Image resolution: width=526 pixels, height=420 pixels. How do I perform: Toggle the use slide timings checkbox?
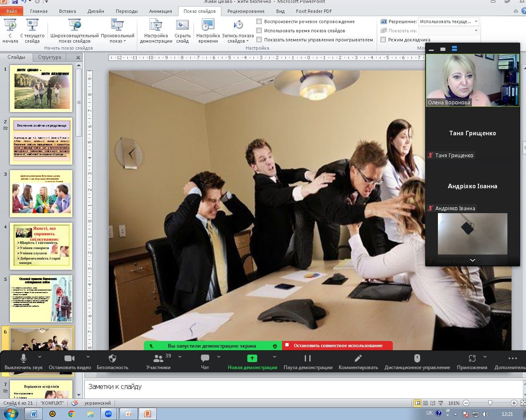point(259,31)
